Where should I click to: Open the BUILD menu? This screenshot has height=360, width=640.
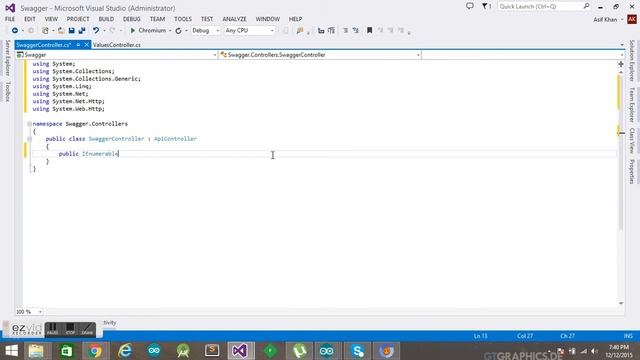pyautogui.click(x=106, y=19)
